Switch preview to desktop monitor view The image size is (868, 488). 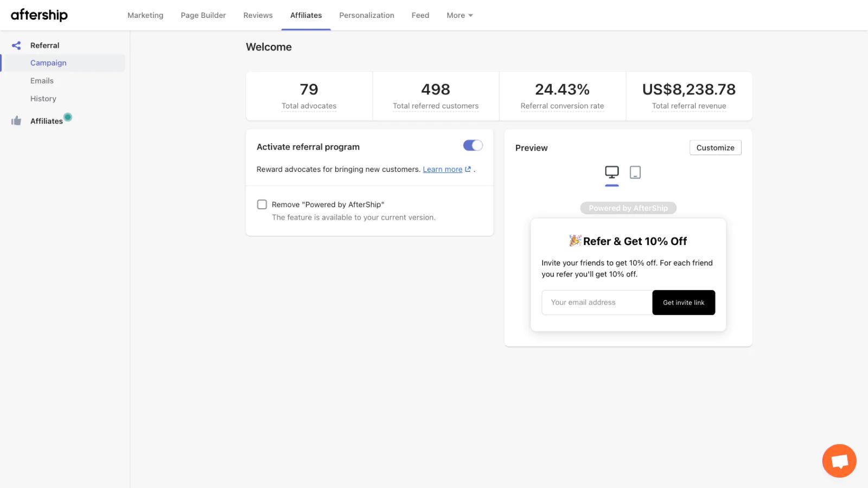coord(612,172)
